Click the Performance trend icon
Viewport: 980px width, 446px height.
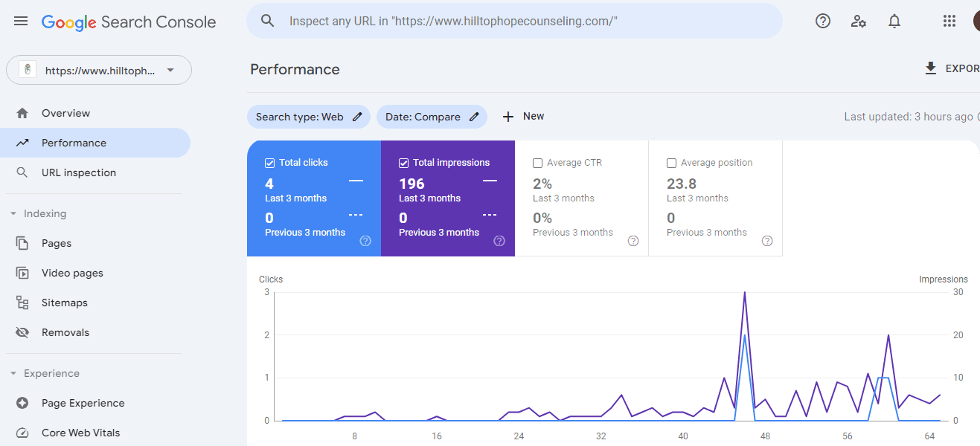tap(22, 143)
